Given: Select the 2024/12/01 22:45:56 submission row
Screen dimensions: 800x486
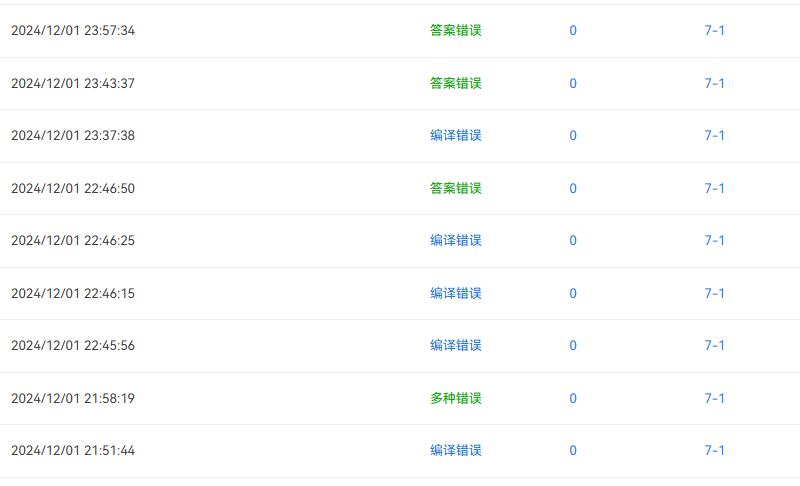Looking at the screenshot, I should click(400, 346).
